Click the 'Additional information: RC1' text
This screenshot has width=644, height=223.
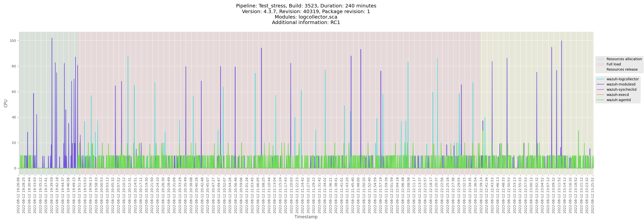click(306, 23)
